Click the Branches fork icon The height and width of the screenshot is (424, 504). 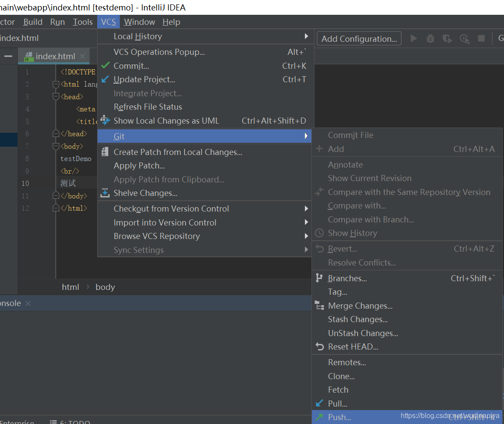319,278
